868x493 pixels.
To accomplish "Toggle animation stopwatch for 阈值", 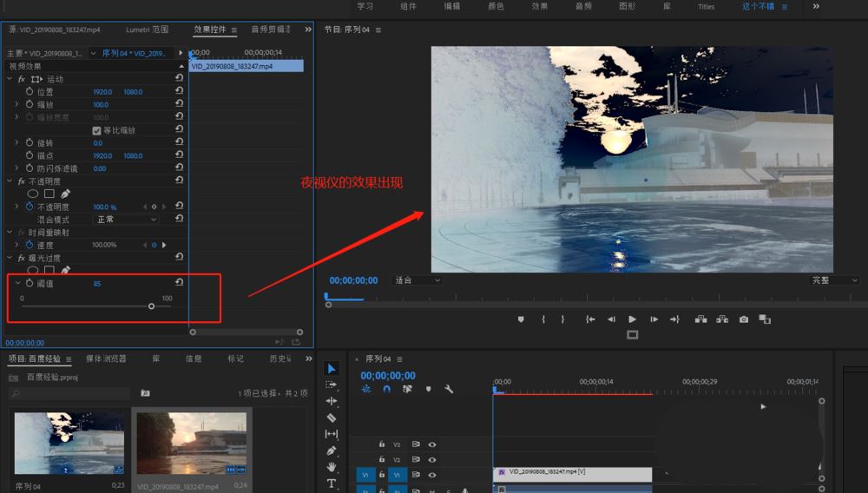I will 30,283.
